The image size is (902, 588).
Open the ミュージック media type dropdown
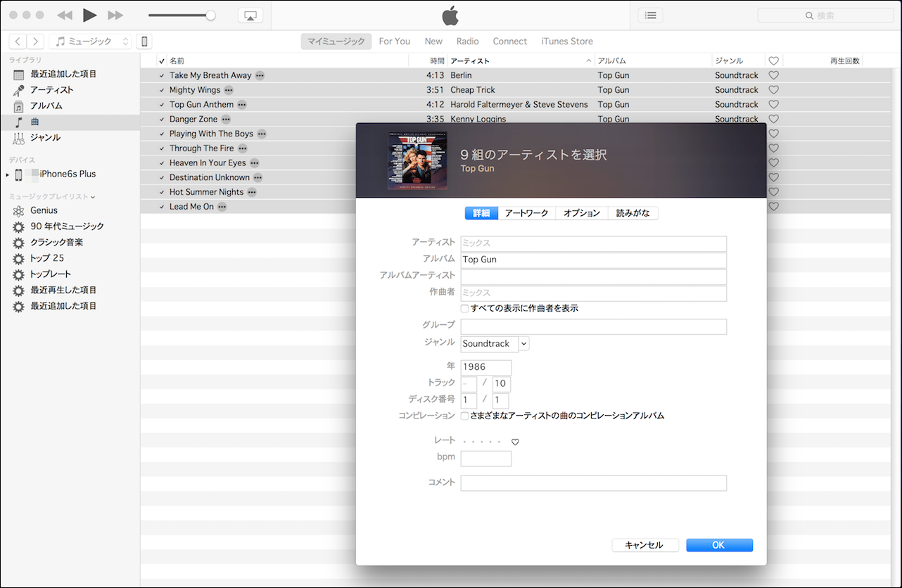coord(91,41)
